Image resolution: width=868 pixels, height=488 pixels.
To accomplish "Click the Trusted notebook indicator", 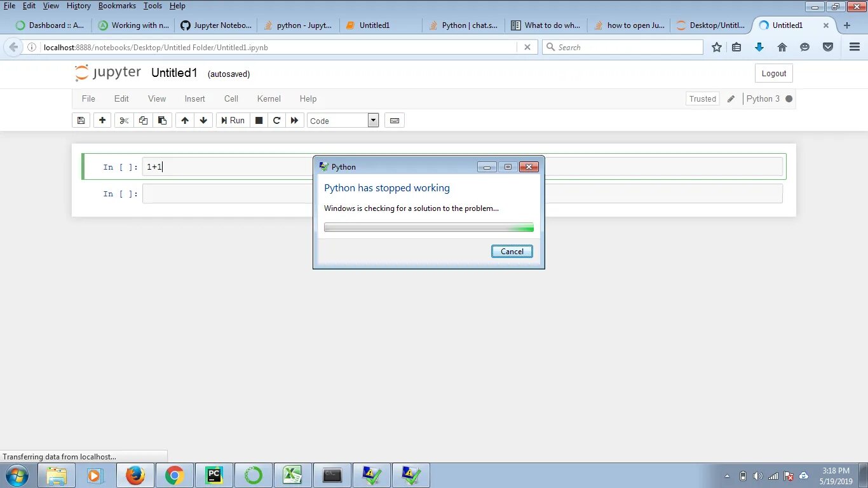I will [x=703, y=98].
